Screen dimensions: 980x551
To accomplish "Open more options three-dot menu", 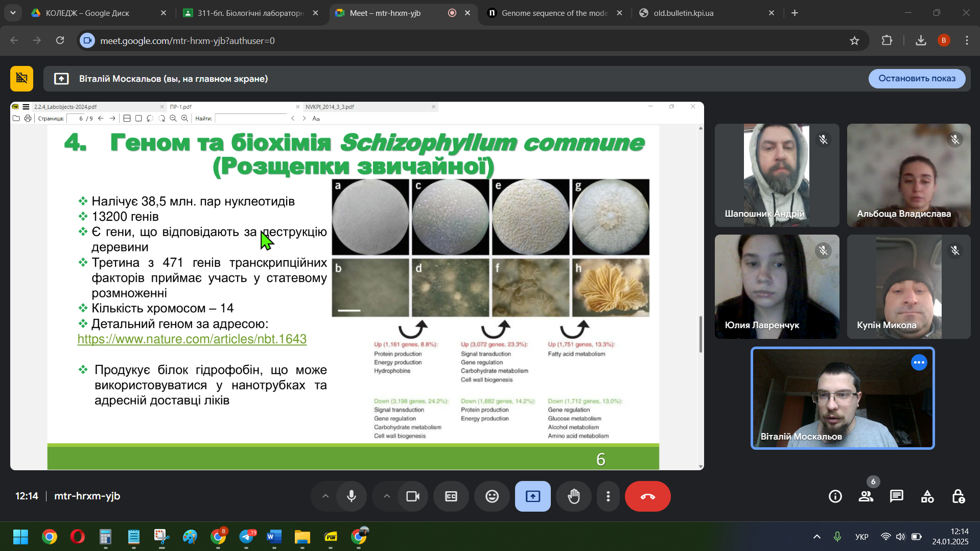I will click(x=608, y=496).
